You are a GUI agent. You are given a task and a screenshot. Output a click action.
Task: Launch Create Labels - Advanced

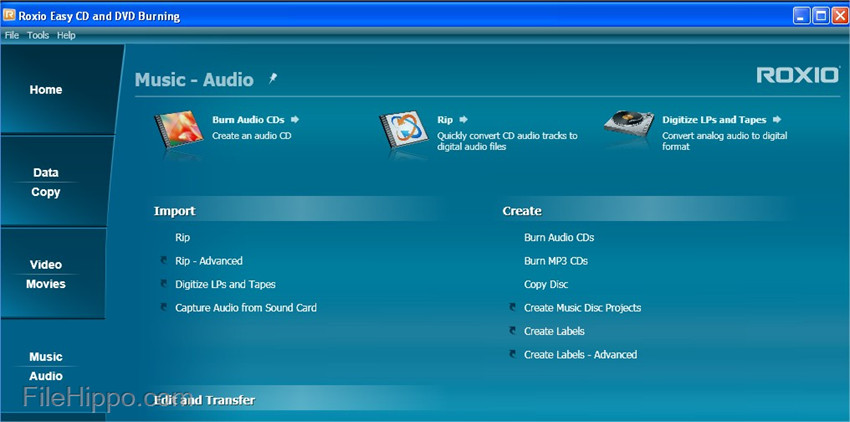pos(580,355)
